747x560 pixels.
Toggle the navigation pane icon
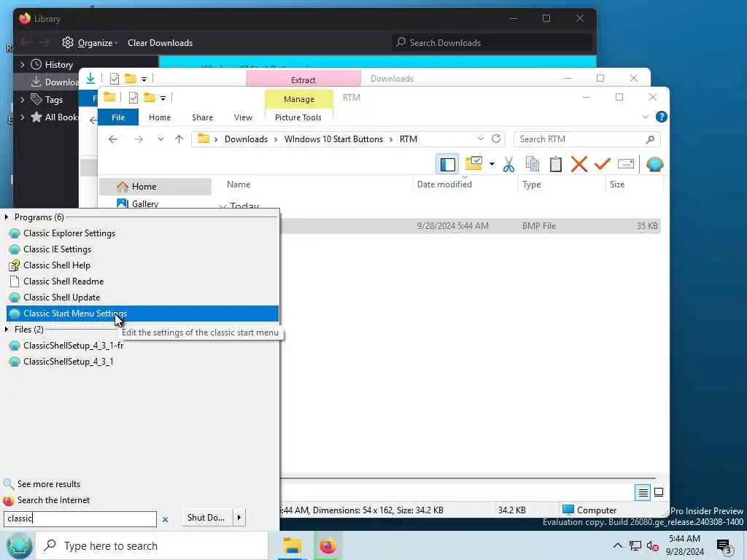447,164
